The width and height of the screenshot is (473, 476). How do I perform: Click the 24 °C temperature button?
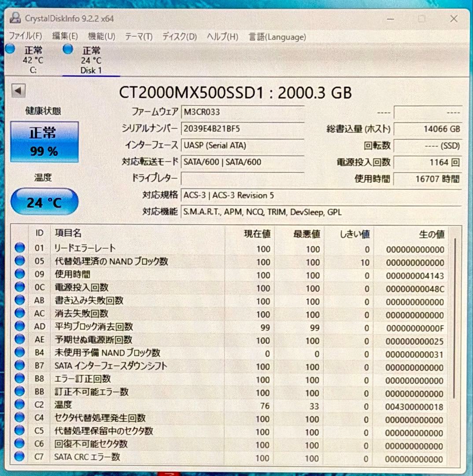click(44, 202)
